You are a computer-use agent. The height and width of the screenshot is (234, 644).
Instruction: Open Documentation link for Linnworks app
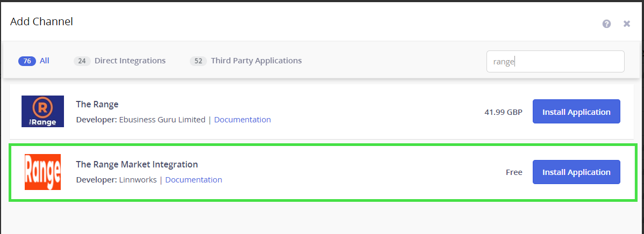[x=194, y=180]
